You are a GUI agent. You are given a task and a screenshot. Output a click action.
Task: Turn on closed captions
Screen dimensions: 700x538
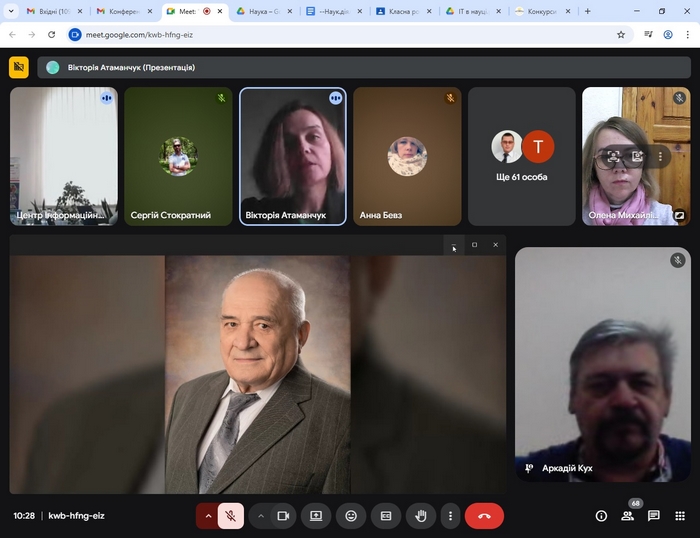click(386, 516)
